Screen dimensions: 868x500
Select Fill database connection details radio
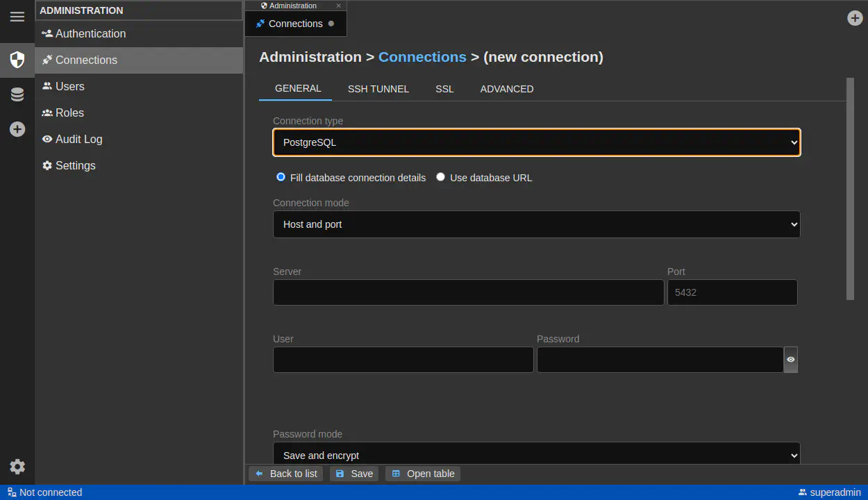(281, 177)
